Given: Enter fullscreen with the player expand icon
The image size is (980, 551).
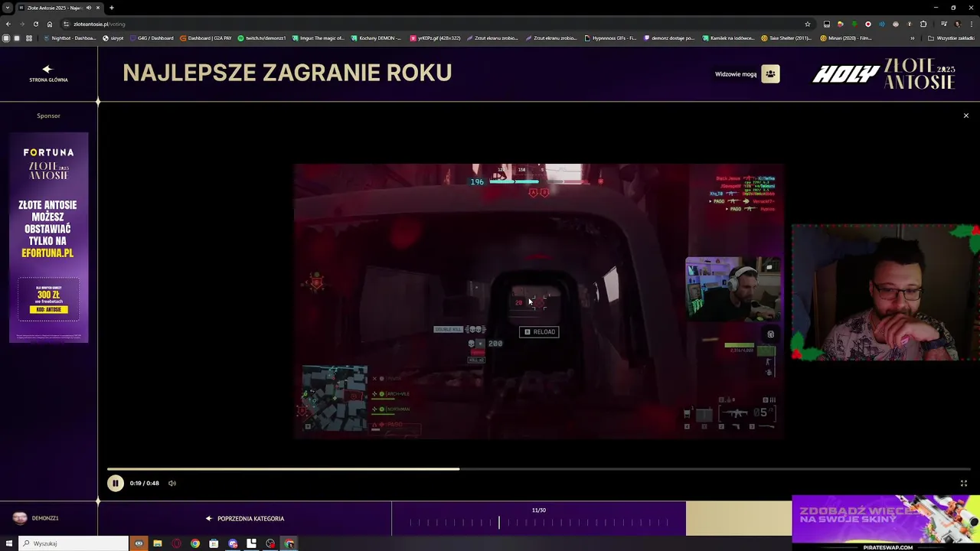Looking at the screenshot, I should [964, 483].
